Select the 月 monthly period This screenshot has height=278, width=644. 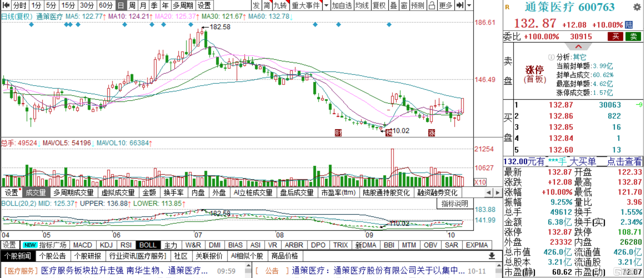coord(143,5)
